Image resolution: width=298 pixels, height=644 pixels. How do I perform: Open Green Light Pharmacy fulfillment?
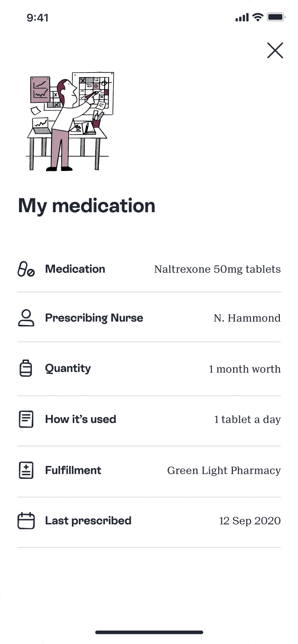tap(223, 470)
